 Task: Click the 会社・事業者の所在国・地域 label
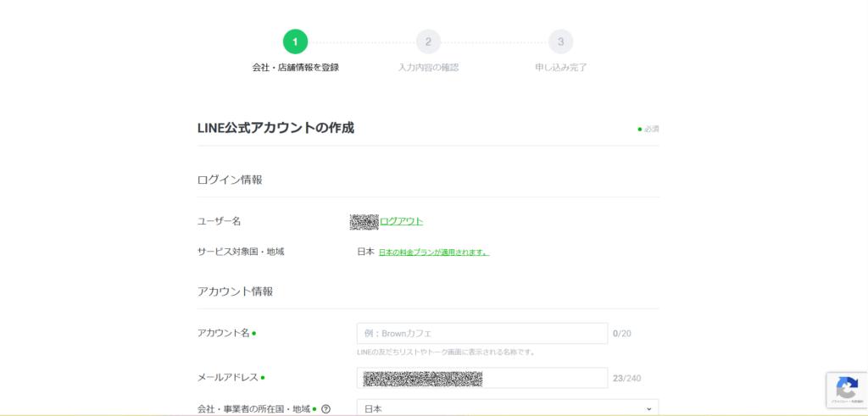click(253, 409)
